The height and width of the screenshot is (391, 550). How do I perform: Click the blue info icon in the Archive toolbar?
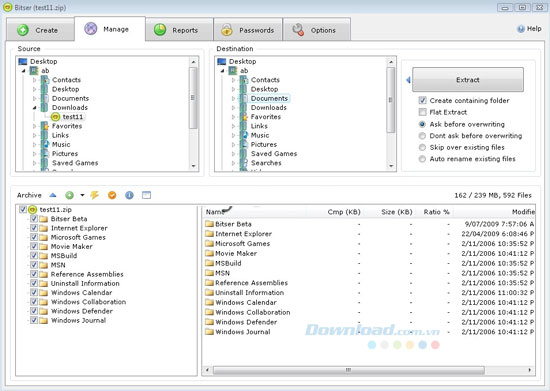[129, 195]
